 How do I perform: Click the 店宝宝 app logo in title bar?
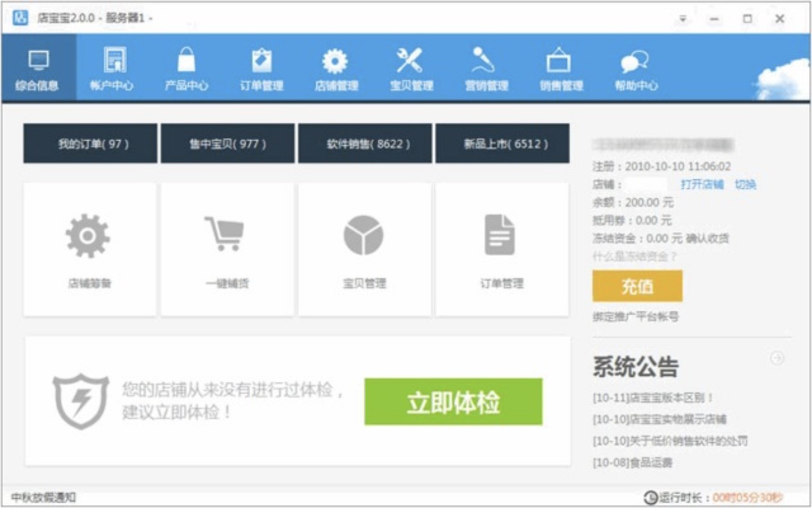click(x=21, y=18)
